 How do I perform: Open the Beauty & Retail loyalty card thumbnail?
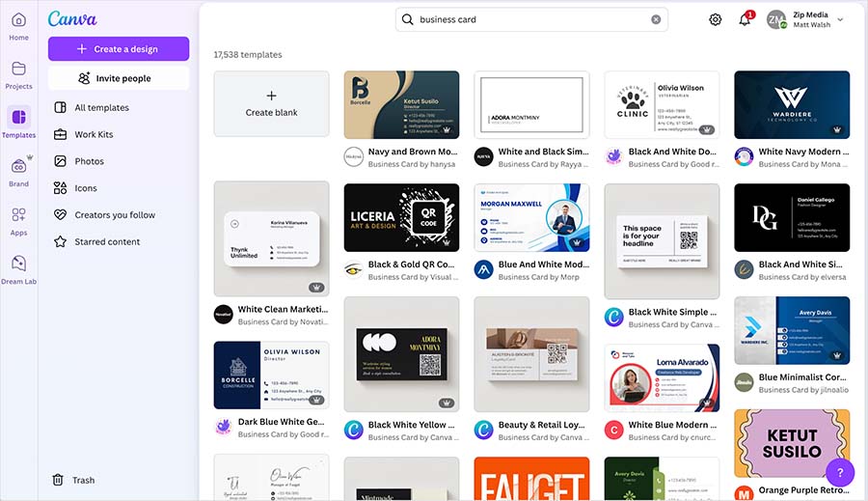pos(531,354)
